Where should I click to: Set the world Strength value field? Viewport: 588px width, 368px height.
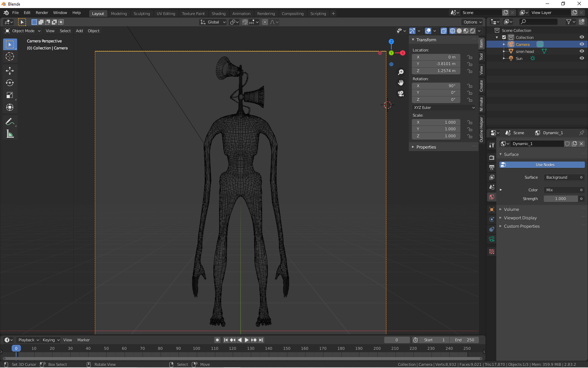561,199
